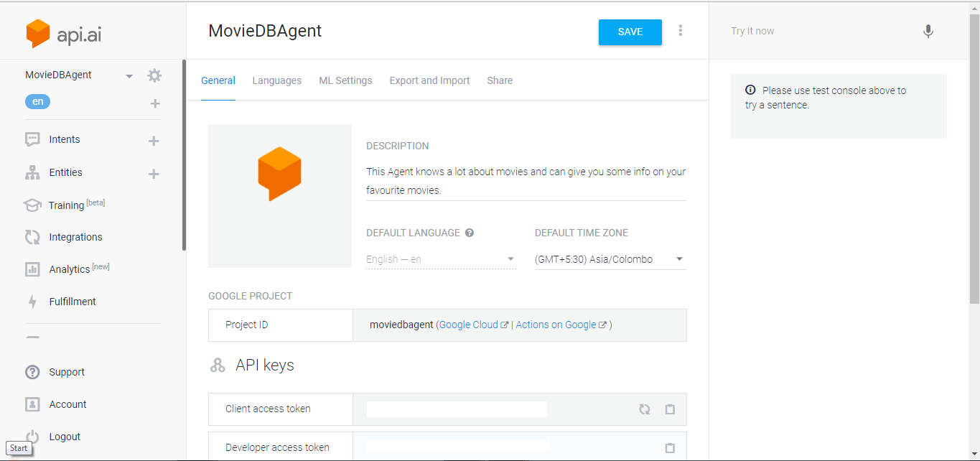The width and height of the screenshot is (980, 461).
Task: Select the en language badge
Action: (37, 102)
